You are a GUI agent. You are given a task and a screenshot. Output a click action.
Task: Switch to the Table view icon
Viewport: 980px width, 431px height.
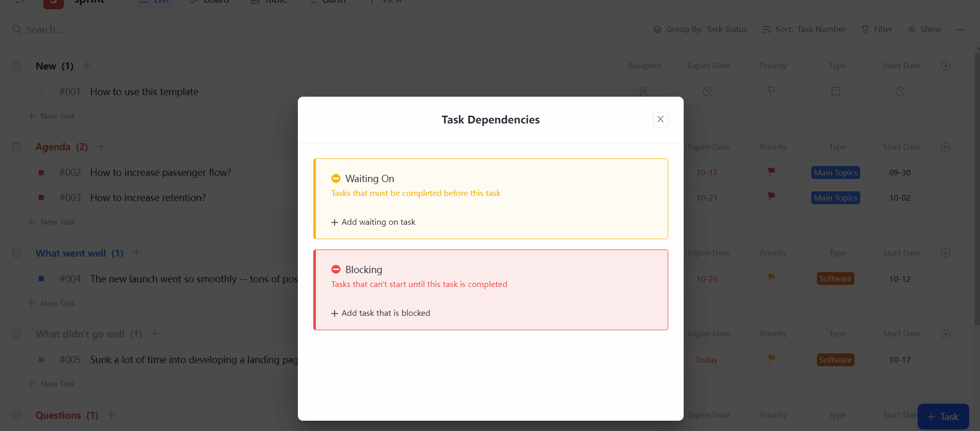(254, 2)
